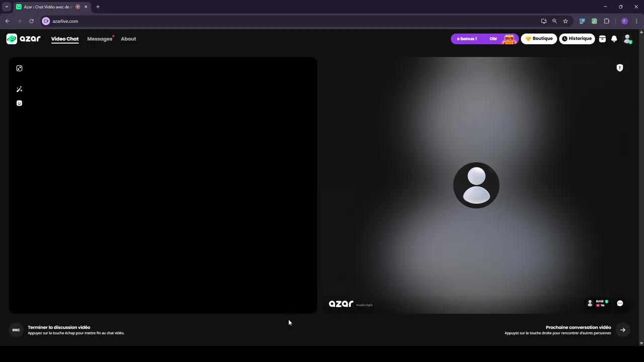This screenshot has height=362, width=644.
Task: Open notifications bell
Action: coord(614,39)
